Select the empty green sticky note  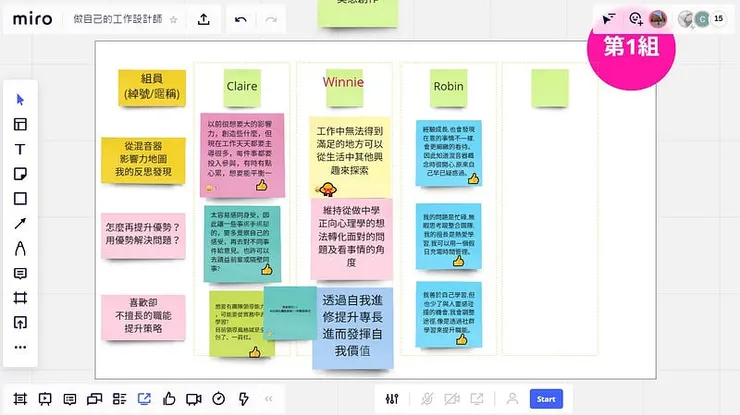pyautogui.click(x=550, y=88)
